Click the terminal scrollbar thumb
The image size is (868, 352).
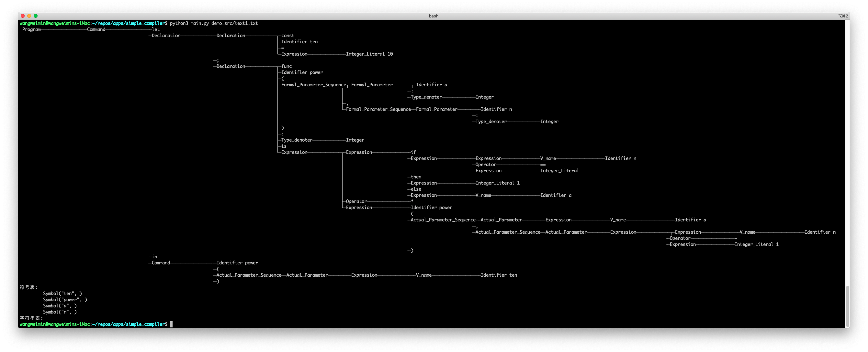click(x=847, y=306)
